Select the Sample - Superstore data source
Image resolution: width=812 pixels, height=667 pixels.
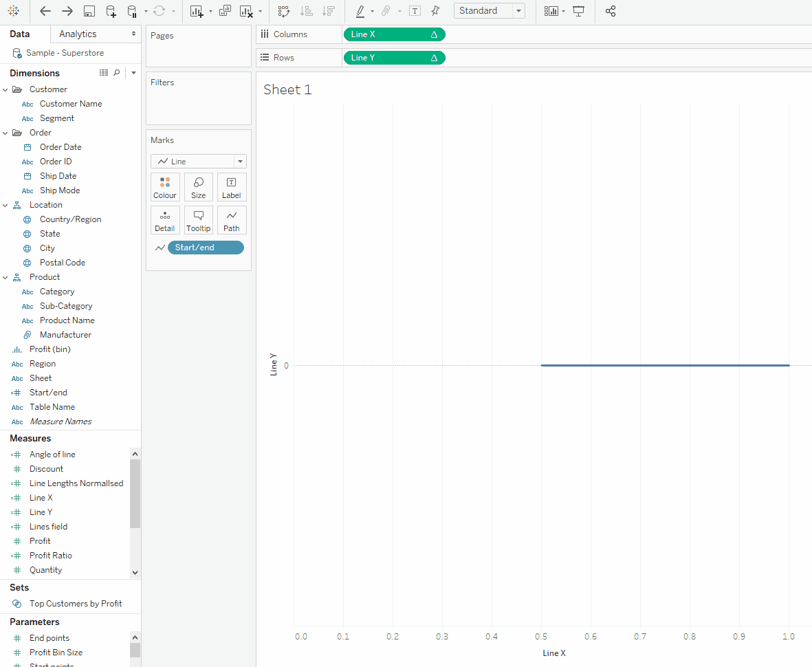point(65,53)
